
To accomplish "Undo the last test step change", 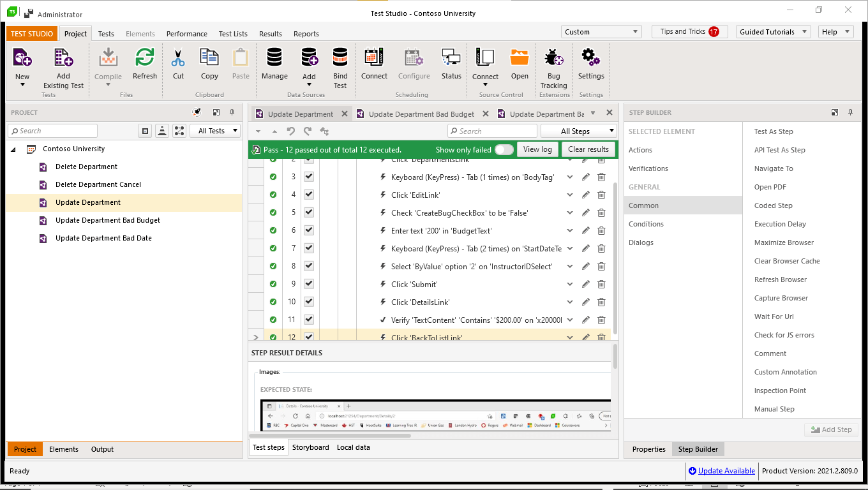I will 291,131.
